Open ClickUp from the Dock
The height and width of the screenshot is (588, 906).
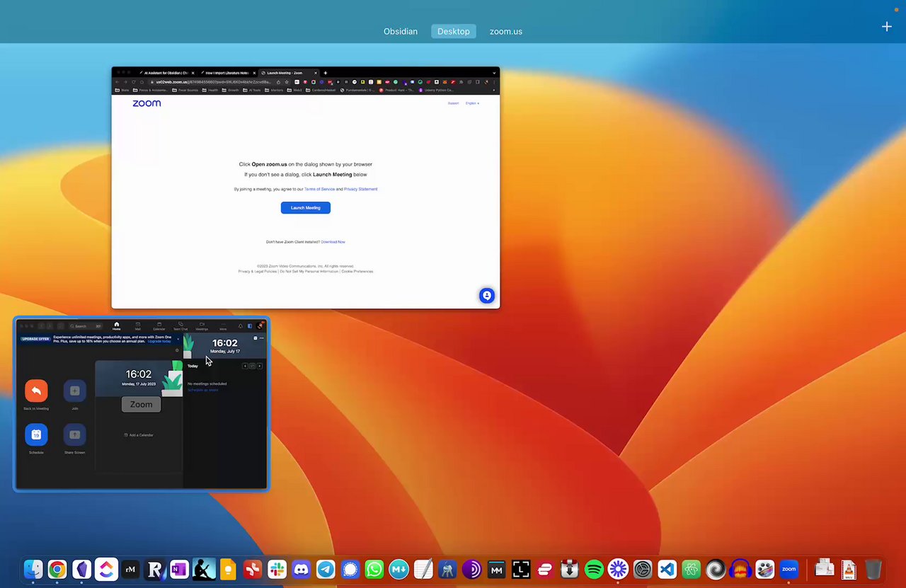pyautogui.click(x=106, y=569)
